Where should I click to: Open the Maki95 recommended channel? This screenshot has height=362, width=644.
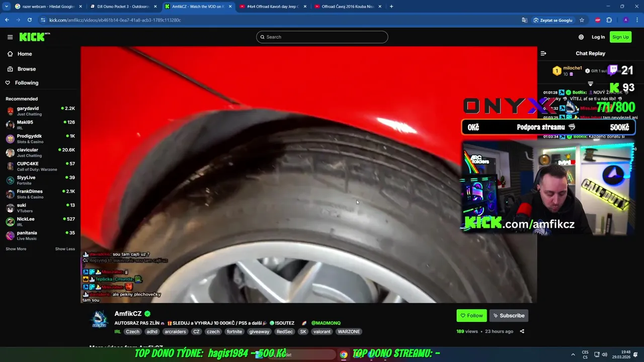[40, 125]
